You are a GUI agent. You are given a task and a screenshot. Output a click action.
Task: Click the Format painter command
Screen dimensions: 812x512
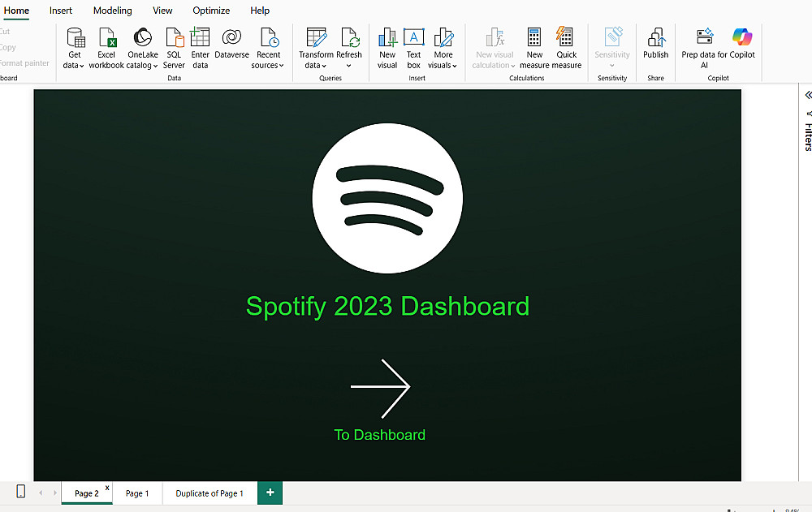[24, 63]
